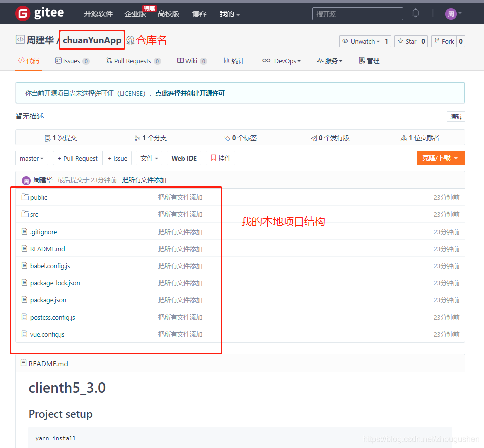The image size is (484, 448).
Task: Switch to the Issues tab
Action: [x=72, y=61]
